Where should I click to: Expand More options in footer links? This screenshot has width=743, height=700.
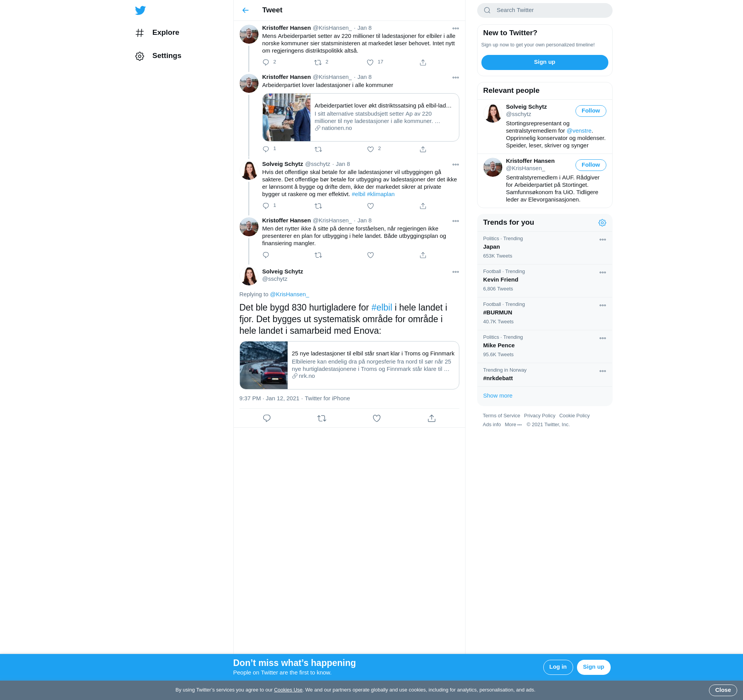[x=513, y=425]
